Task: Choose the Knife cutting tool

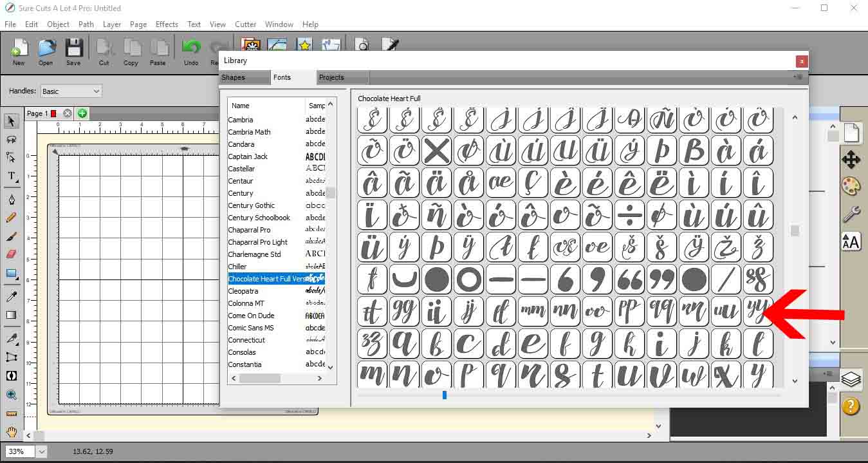Action: coord(11,339)
